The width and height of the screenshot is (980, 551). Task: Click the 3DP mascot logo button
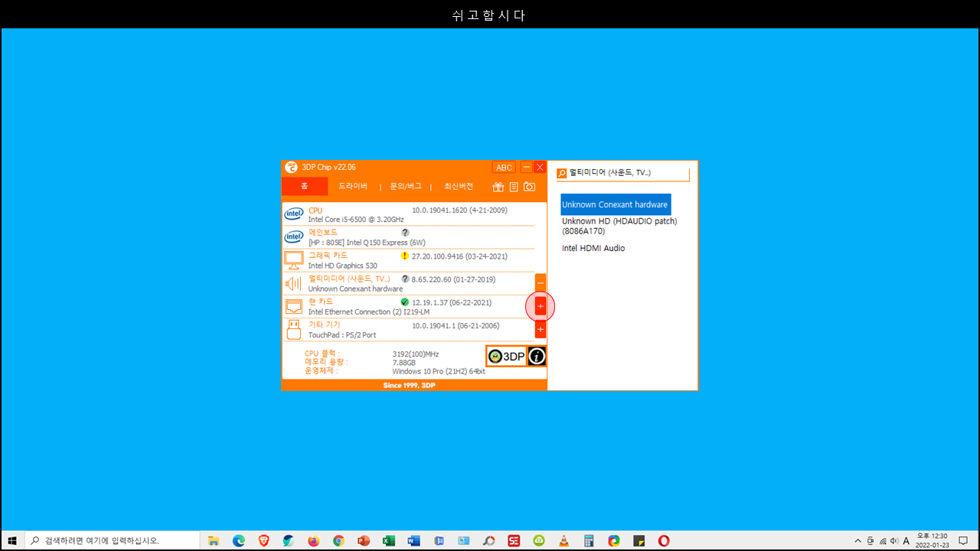click(507, 356)
